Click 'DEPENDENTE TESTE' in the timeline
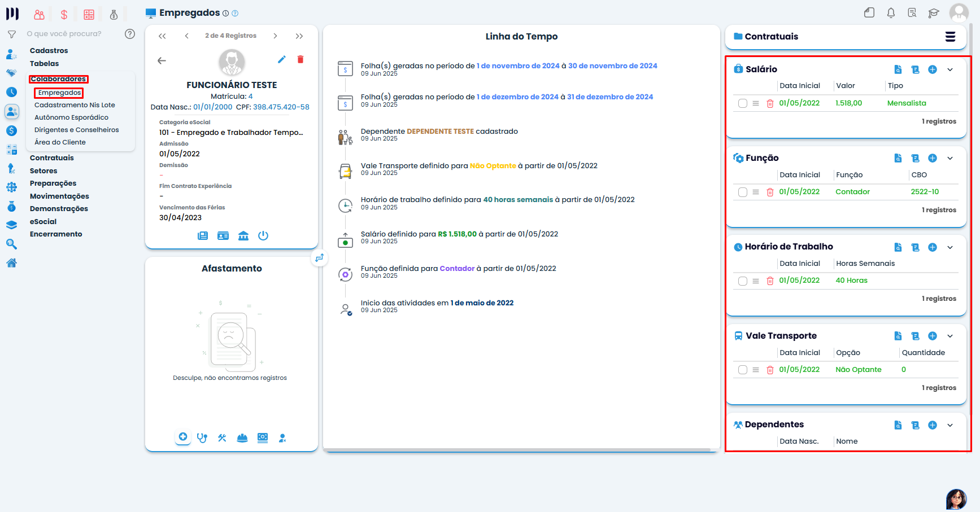The width and height of the screenshot is (980, 512). click(440, 132)
